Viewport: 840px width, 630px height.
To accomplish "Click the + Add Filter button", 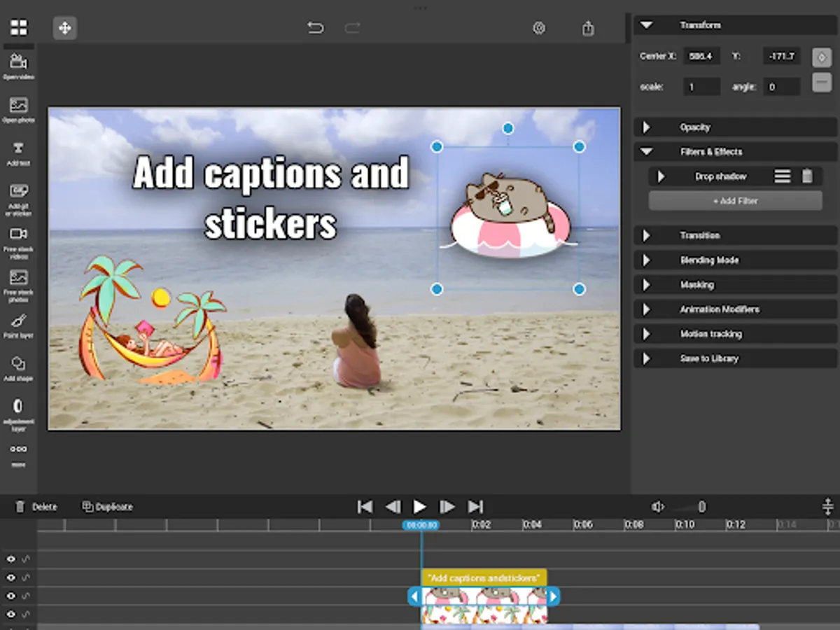I will (x=735, y=201).
